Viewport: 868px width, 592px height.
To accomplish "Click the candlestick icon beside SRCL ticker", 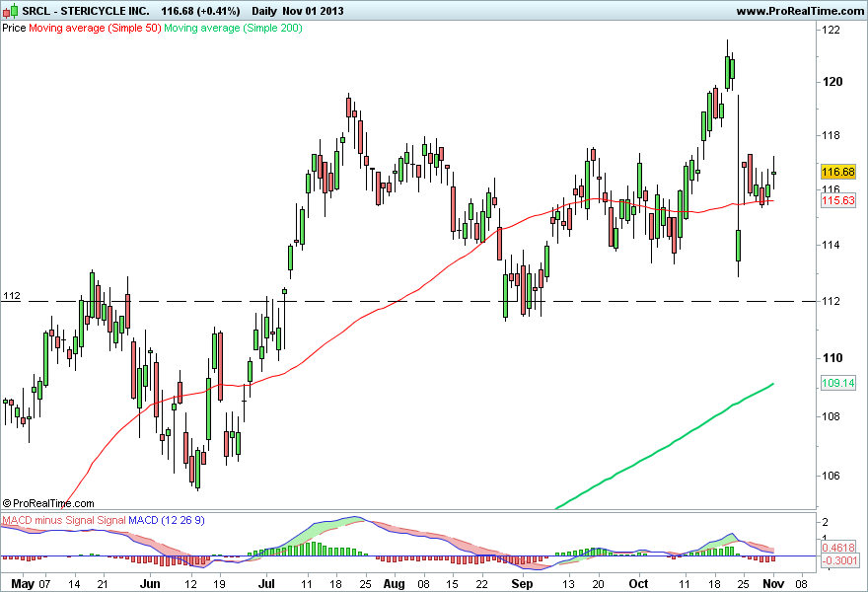I will coord(10,11).
